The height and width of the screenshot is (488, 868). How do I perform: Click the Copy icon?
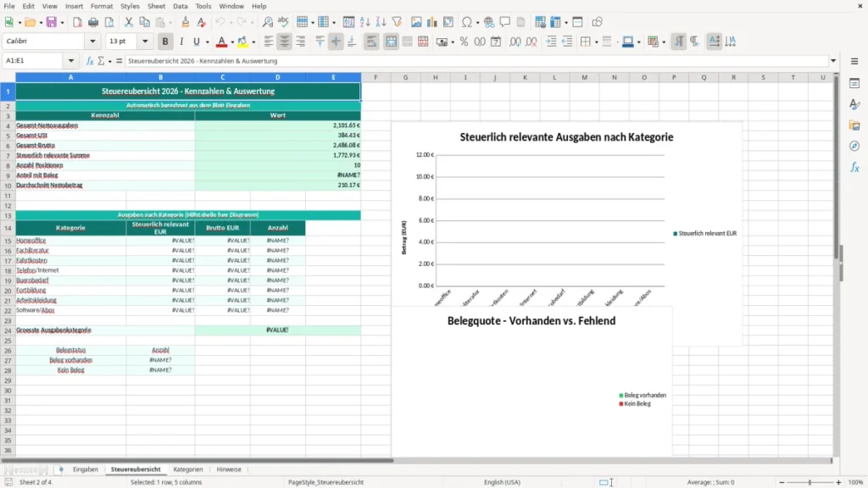[x=144, y=22]
